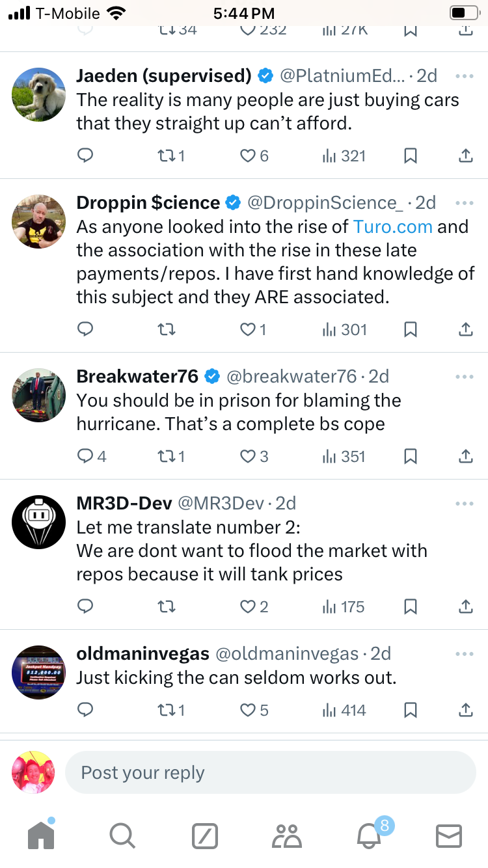Image resolution: width=488 pixels, height=868 pixels.
Task: Open Droppin $cience profile picture
Action: 38,222
